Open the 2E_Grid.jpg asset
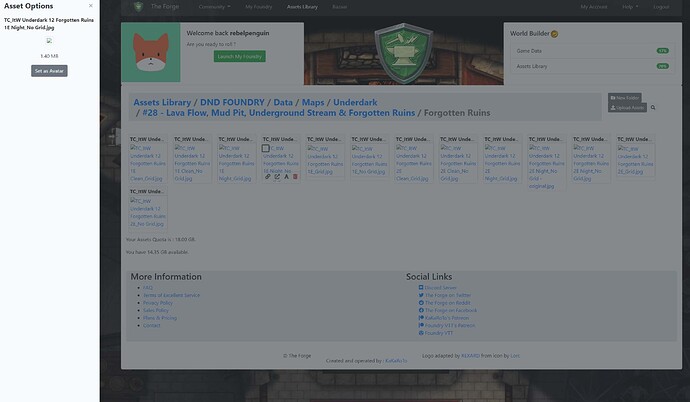This screenshot has width=690, height=402. click(x=635, y=156)
